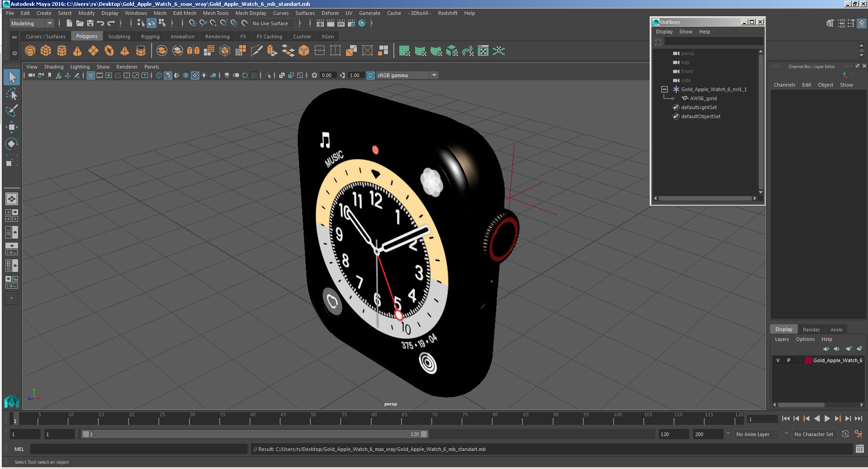Switch to the Rigging shelf tab
This screenshot has width=868, height=469.
[x=150, y=37]
